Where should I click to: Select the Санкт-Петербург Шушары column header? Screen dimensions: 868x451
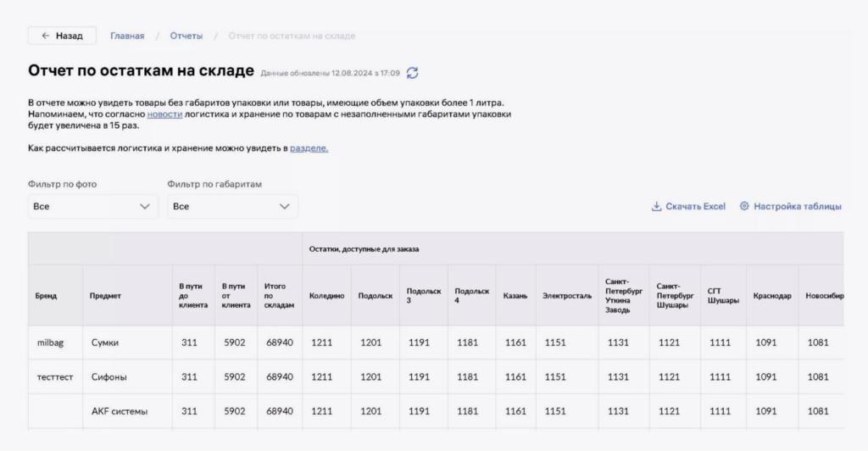pos(675,296)
